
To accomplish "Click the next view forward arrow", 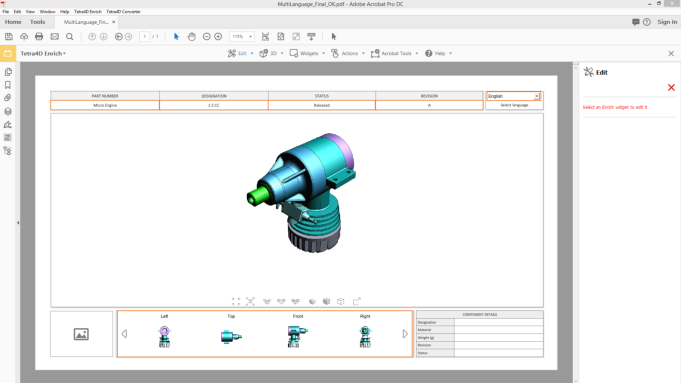I will [x=129, y=36].
